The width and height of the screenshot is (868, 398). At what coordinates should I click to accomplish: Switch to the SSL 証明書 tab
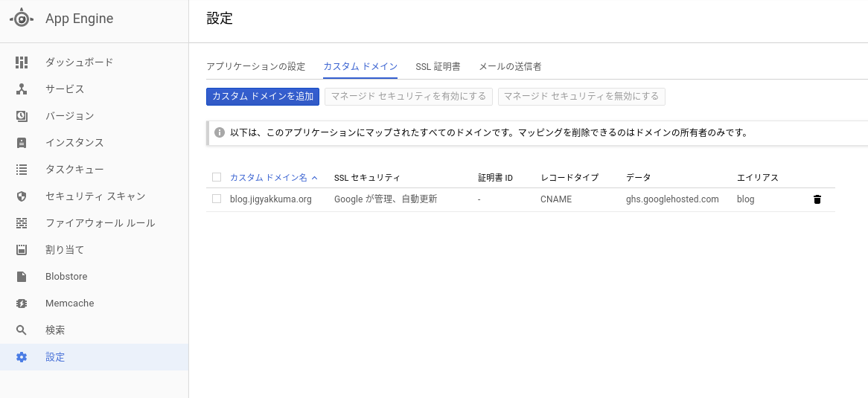438,66
